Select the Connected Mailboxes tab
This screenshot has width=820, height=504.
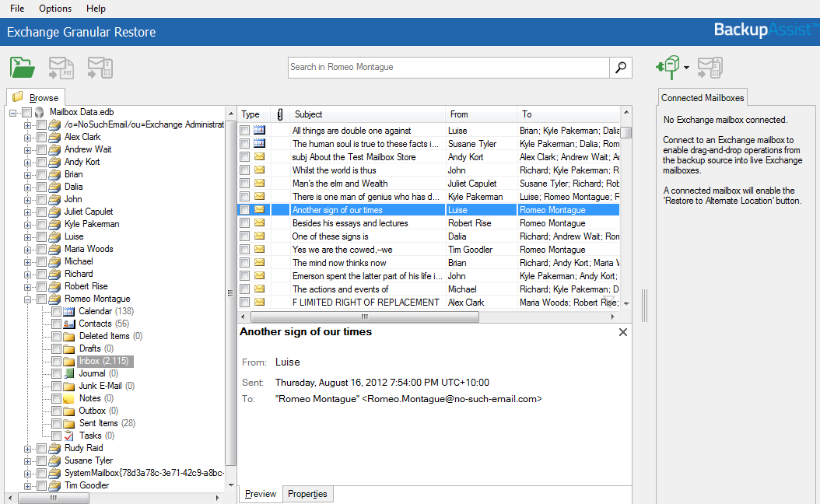point(703,98)
